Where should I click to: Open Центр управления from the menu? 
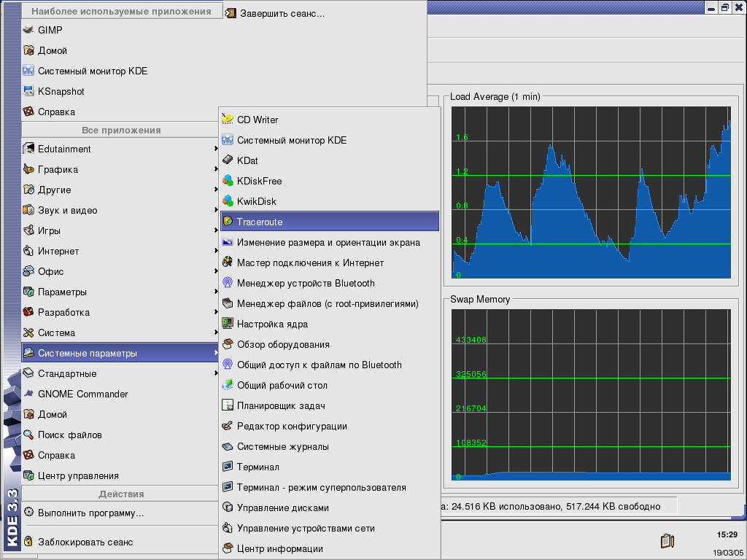pyautogui.click(x=120, y=475)
